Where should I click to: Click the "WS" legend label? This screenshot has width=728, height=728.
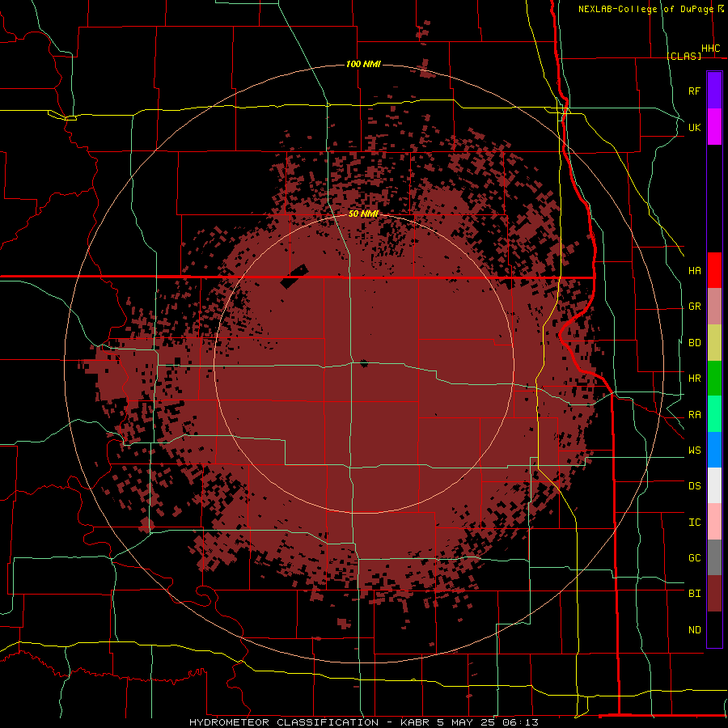pos(694,451)
